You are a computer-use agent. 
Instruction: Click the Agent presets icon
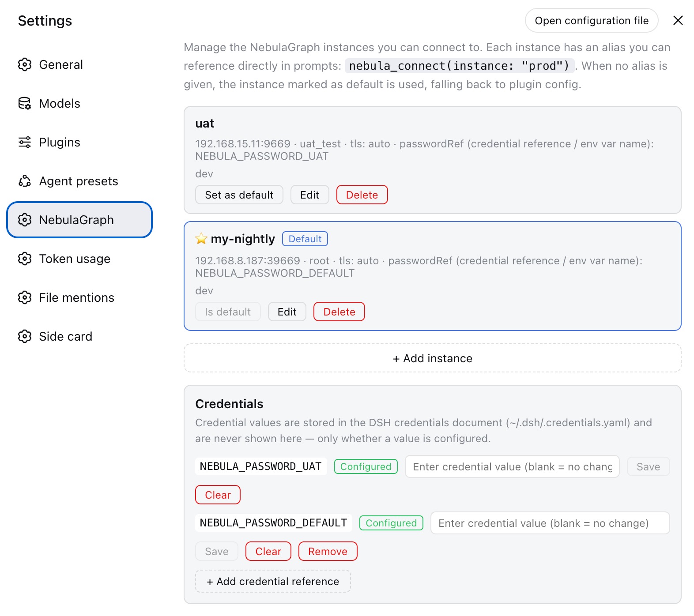click(x=25, y=181)
